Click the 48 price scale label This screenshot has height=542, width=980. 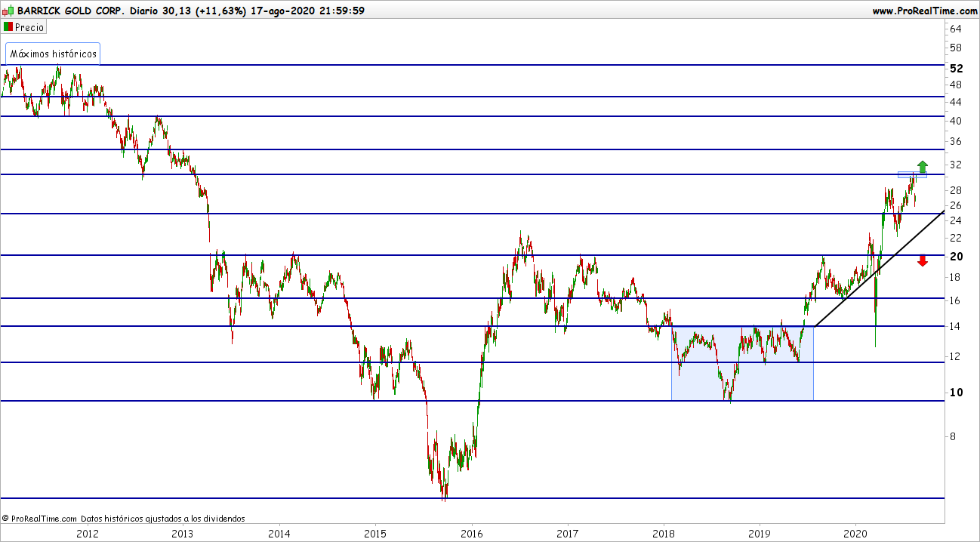point(955,85)
